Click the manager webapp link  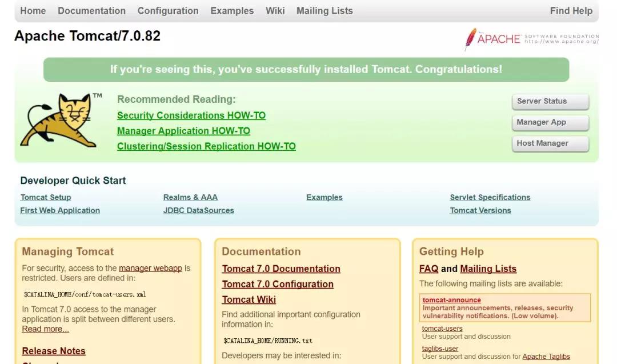(x=150, y=268)
